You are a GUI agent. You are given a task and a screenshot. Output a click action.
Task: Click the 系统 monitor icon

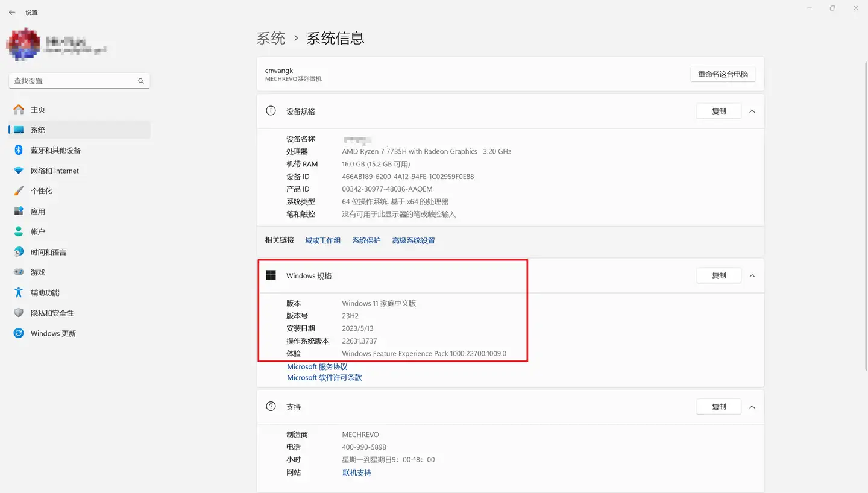(19, 130)
